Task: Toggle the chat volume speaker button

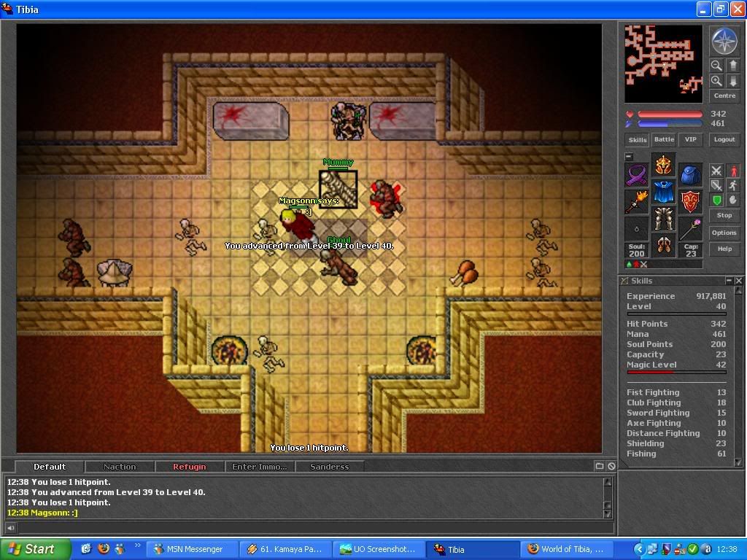Action: coord(10,527)
